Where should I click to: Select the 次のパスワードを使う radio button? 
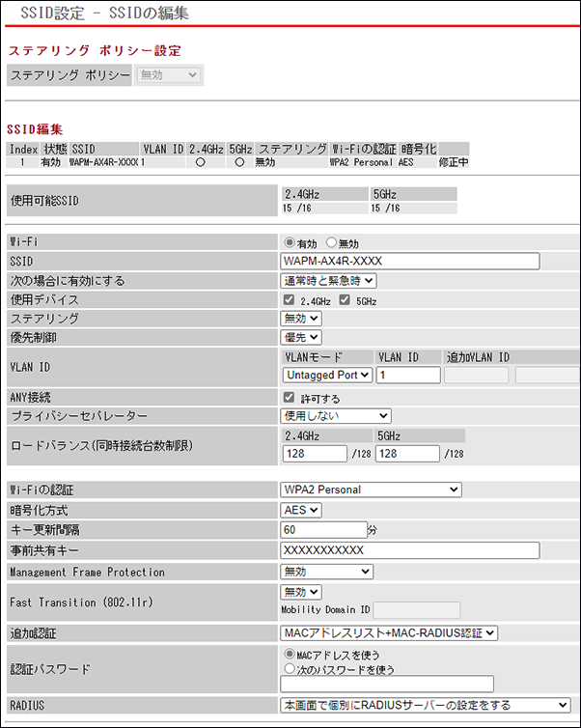click(x=289, y=666)
